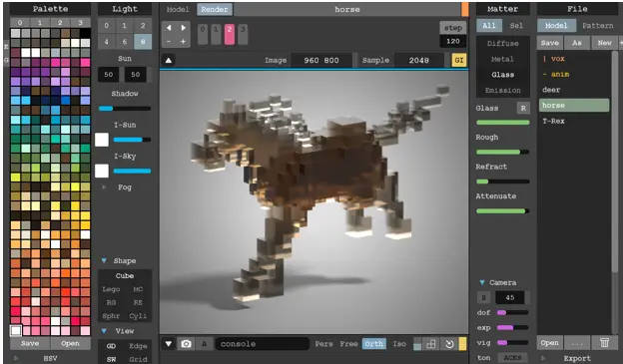Click the palette Open button

click(x=70, y=343)
